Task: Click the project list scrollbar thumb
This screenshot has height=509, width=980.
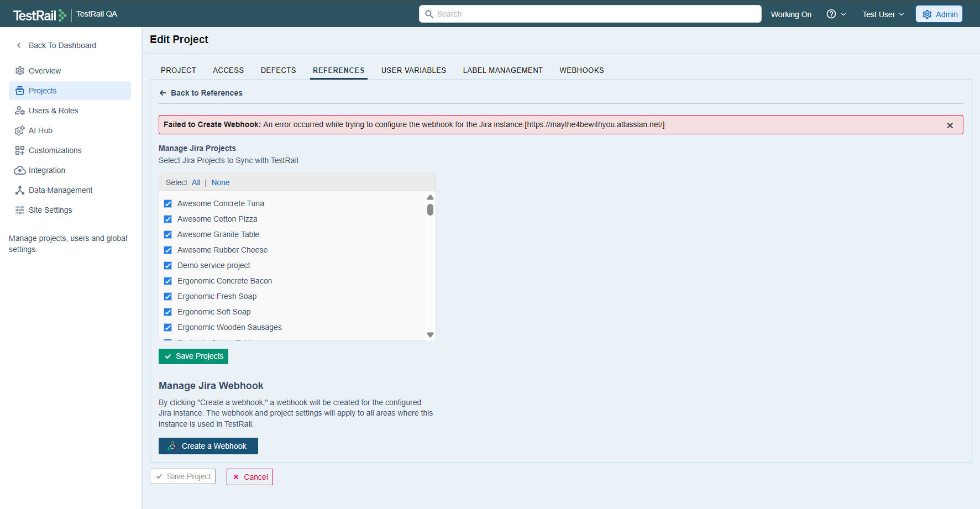Action: pos(430,209)
